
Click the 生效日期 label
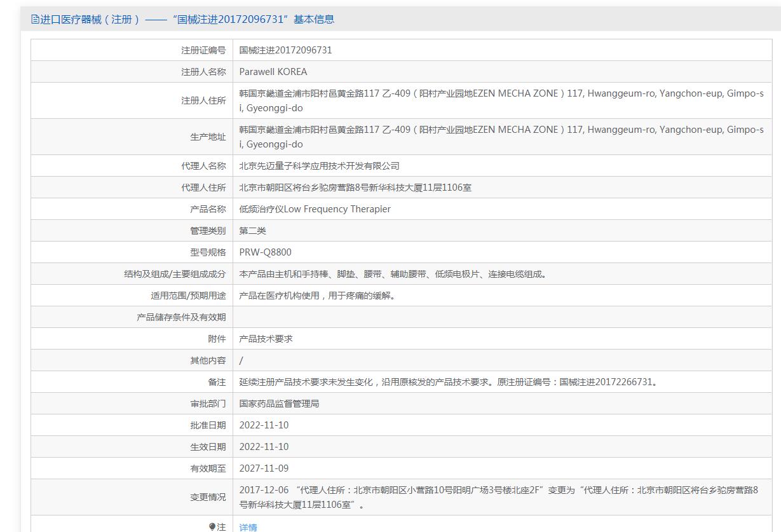coord(208,447)
